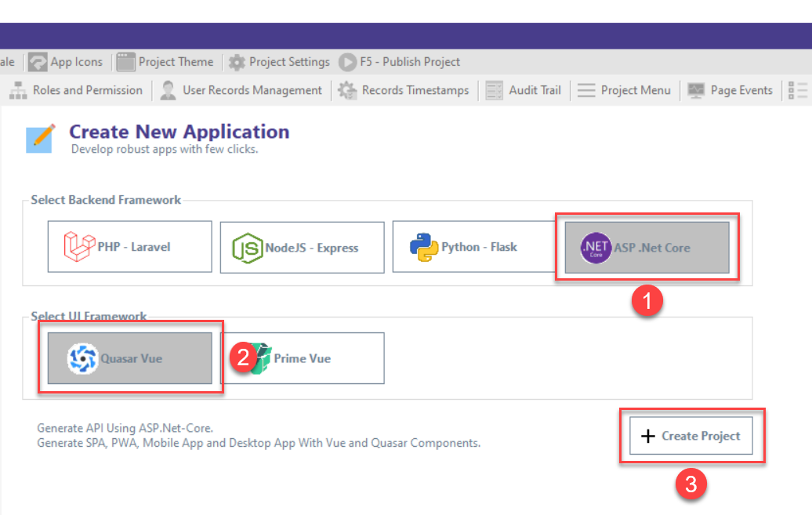
Task: Click the plus icon on Create Project
Action: (x=648, y=437)
